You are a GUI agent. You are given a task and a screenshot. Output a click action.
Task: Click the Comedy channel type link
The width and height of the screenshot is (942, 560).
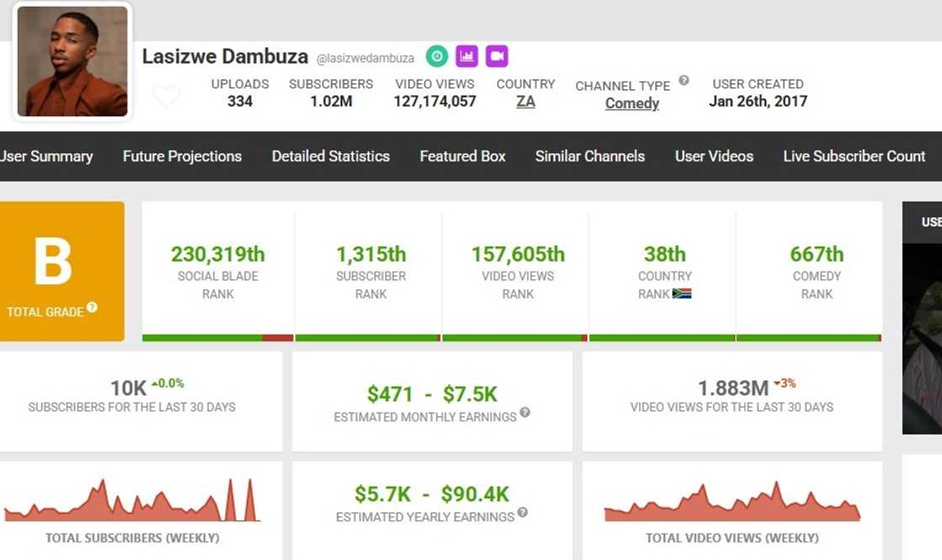[x=632, y=103]
